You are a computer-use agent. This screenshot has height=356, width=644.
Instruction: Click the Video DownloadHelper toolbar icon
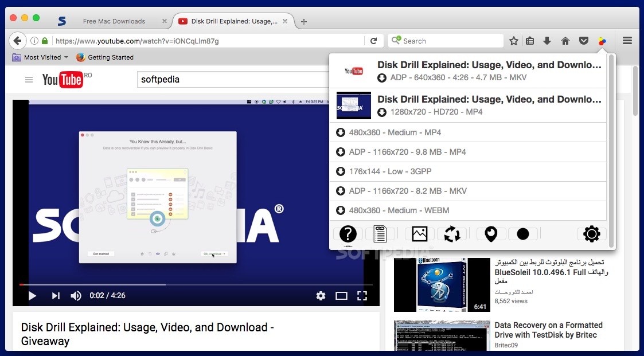tap(602, 41)
